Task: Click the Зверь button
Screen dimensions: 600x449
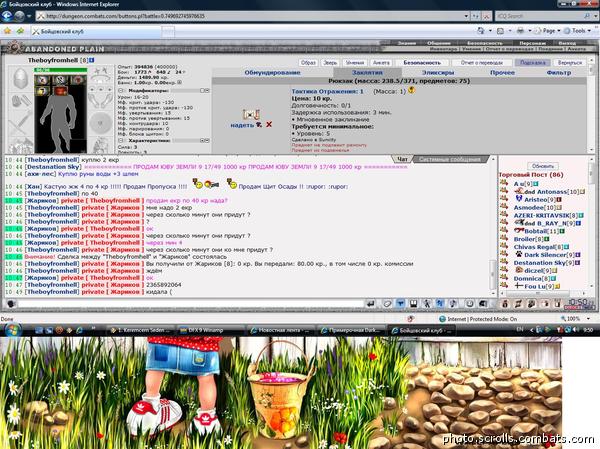Action: click(330, 62)
